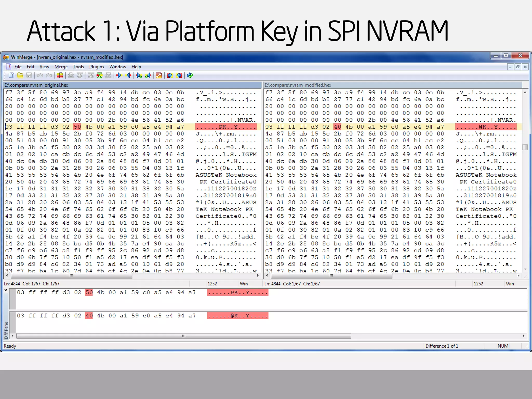The image size is (532, 399).
Task: Click highlighted byte 50 in left pane
Action: click(77, 127)
